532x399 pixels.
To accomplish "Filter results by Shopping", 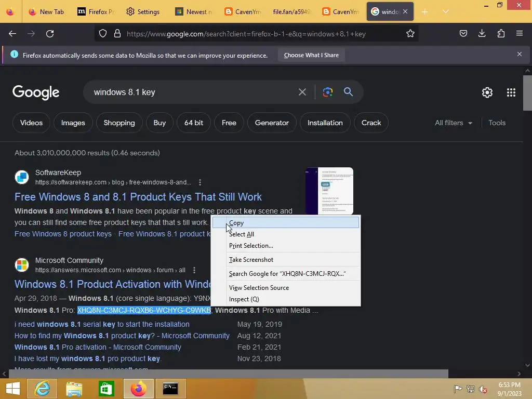I will coord(119,123).
